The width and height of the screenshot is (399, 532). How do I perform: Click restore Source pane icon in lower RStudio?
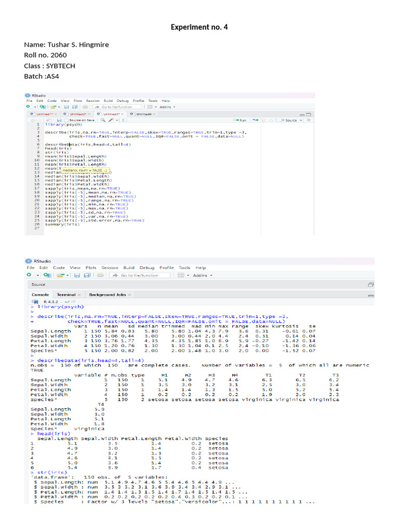pos(371,285)
